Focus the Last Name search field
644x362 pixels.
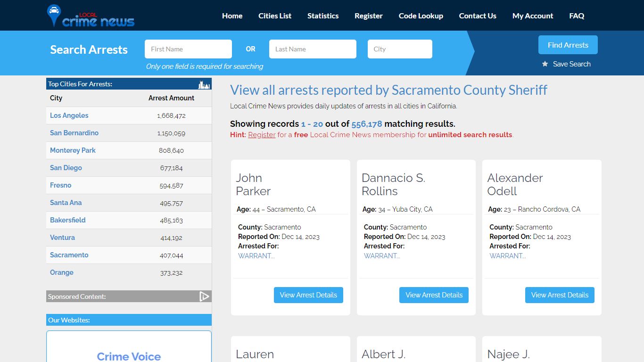point(313,49)
